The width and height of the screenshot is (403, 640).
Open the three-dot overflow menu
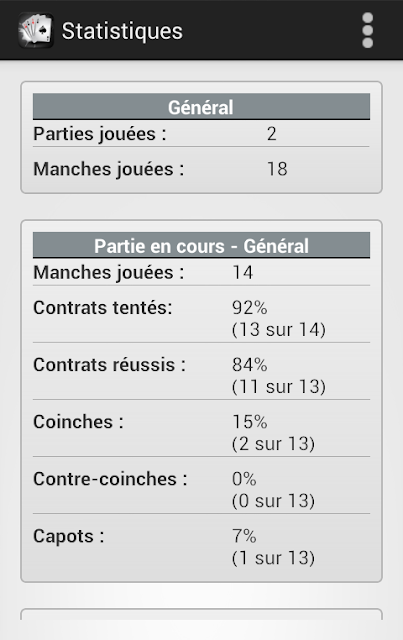coord(367,31)
